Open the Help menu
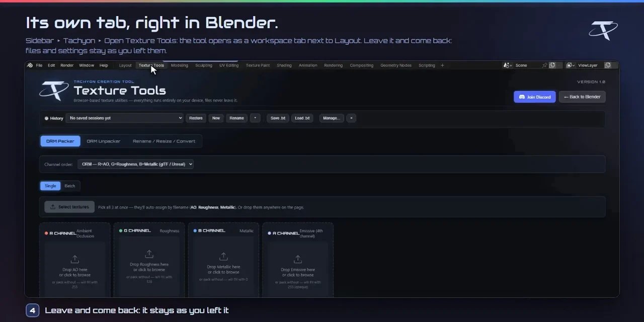644x322 pixels. (x=104, y=65)
